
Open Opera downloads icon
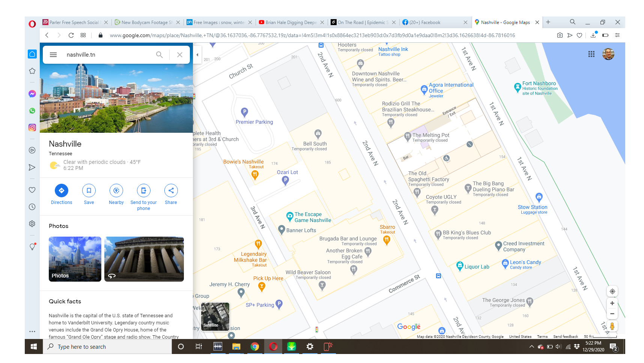coord(593,35)
